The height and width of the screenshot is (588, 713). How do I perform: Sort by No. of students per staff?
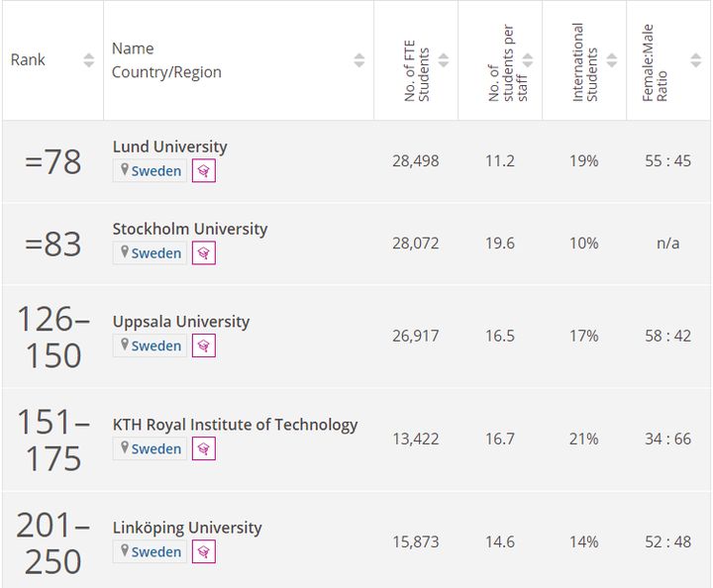[527, 60]
